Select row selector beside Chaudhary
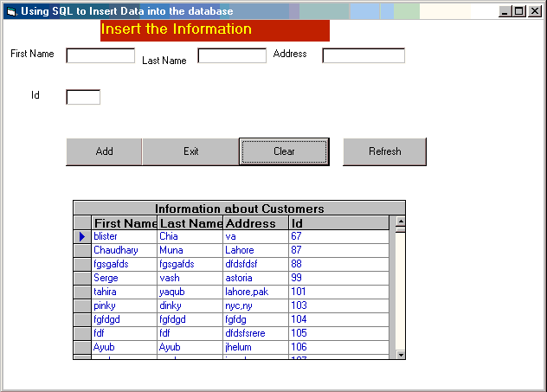 82,250
